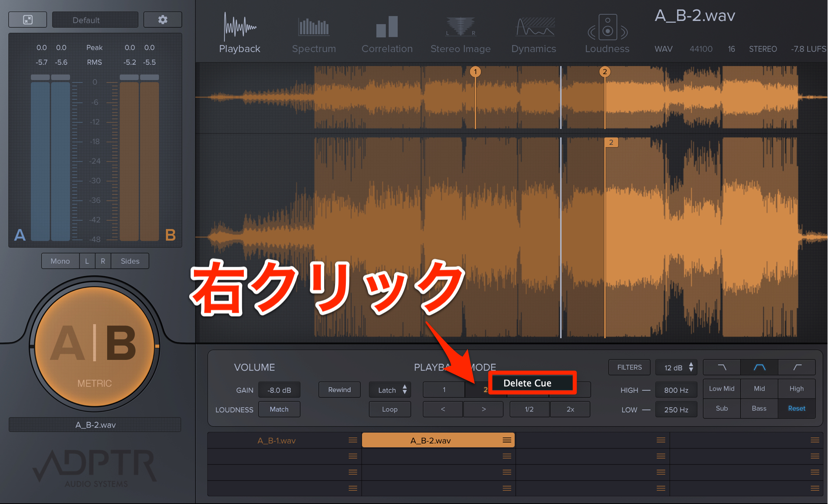Open menu icon for A_B-2.wav slot
Viewport: 828px width, 504px height.
pos(507,440)
